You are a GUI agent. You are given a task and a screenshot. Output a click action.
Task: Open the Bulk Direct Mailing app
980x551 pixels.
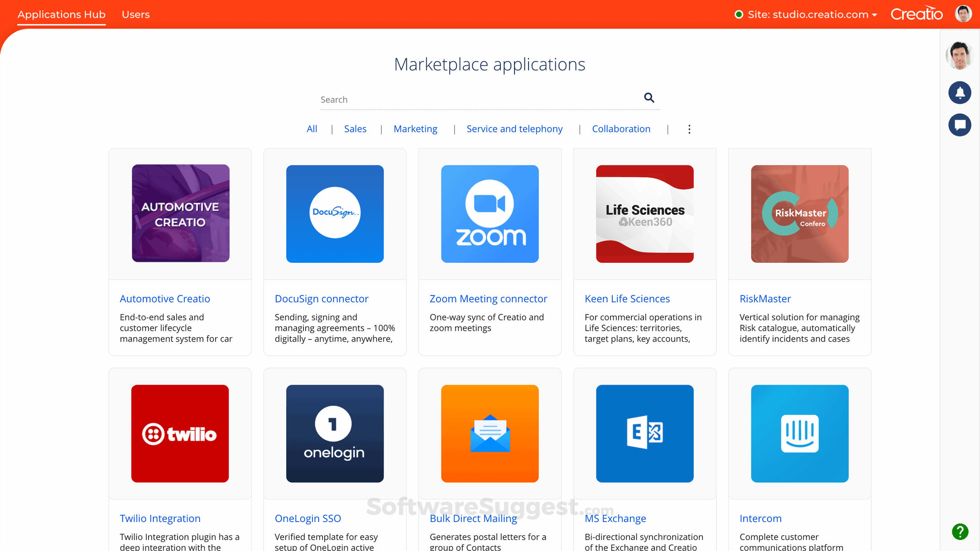(473, 518)
